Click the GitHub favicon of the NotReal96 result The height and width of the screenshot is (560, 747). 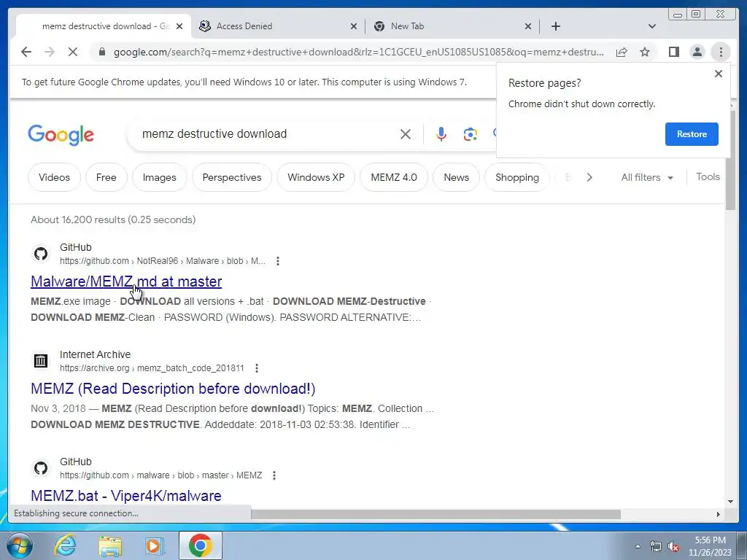click(41, 254)
